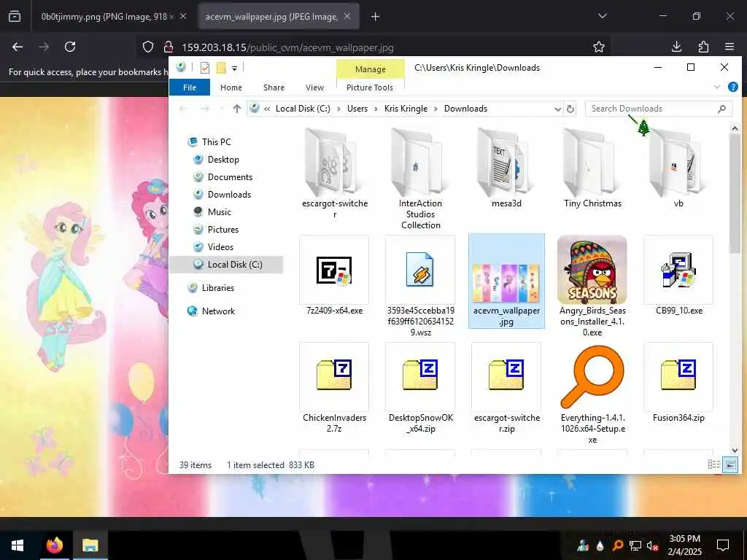
Task: Expand the address bar history dropdown
Action: point(557,109)
